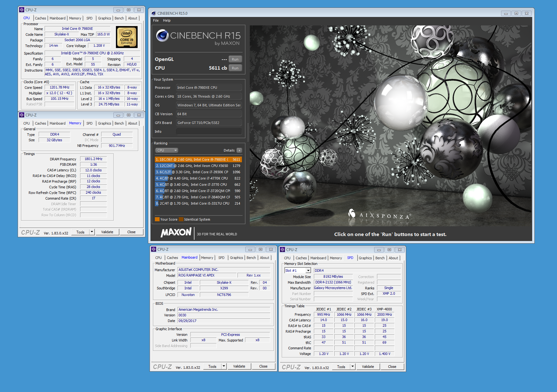Select Graphics tab in Memory CPU-Z window
The image size is (557, 392).
[x=105, y=123]
